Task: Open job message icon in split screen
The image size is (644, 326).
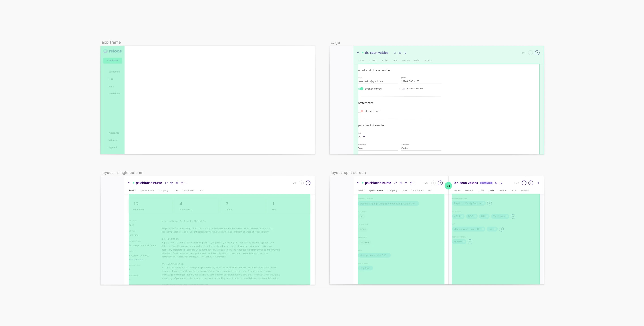Action: pyautogui.click(x=406, y=183)
